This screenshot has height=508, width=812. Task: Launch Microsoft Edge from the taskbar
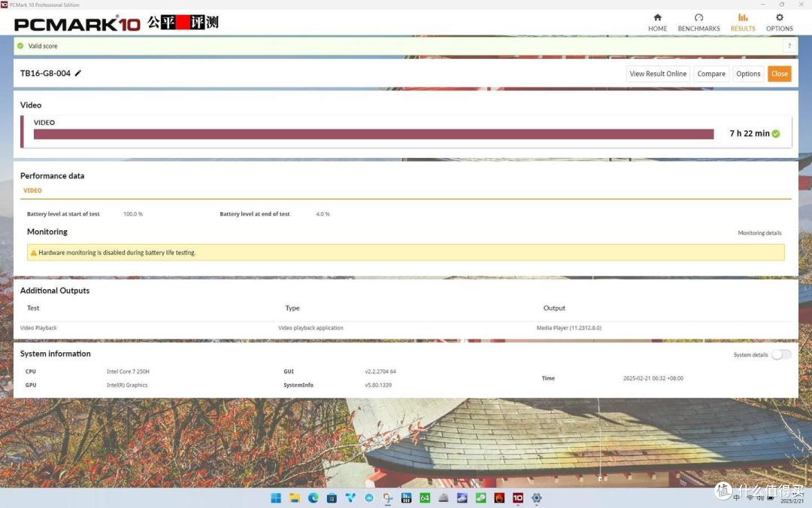pos(314,497)
